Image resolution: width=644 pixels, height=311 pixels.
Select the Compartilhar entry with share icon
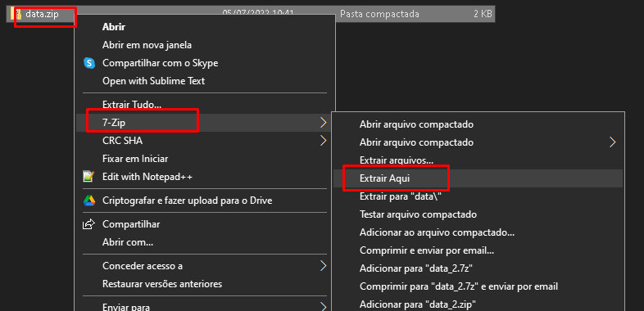coord(131,224)
